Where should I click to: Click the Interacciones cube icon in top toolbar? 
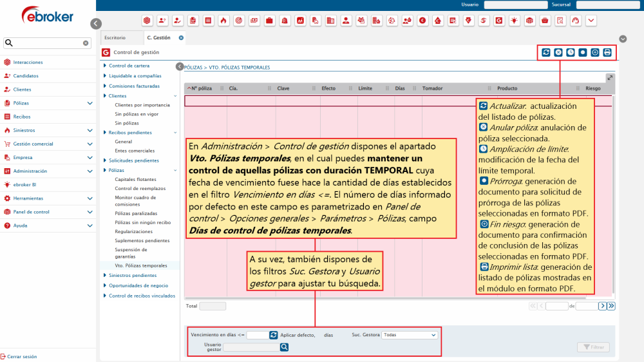pos(147,21)
